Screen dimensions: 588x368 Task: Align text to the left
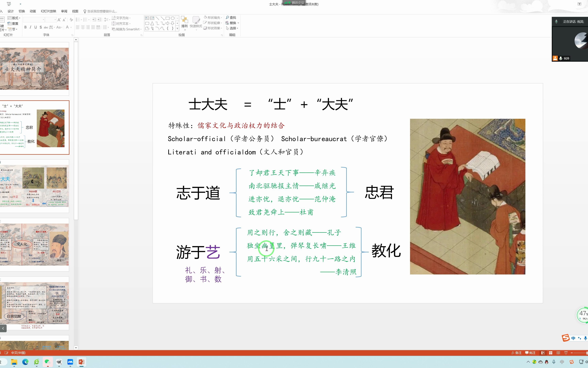78,27
